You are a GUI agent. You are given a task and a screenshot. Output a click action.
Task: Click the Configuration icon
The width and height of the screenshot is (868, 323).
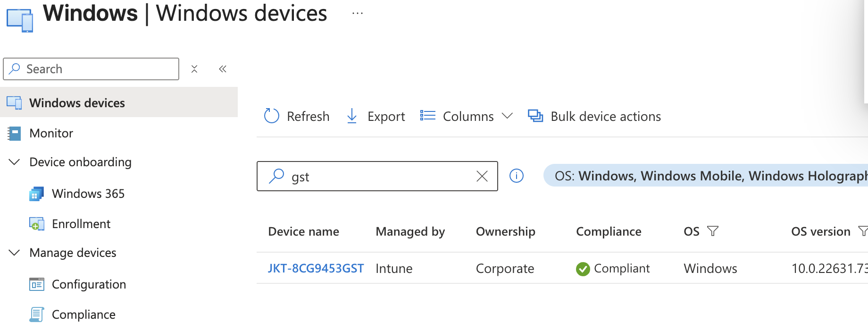[37, 284]
